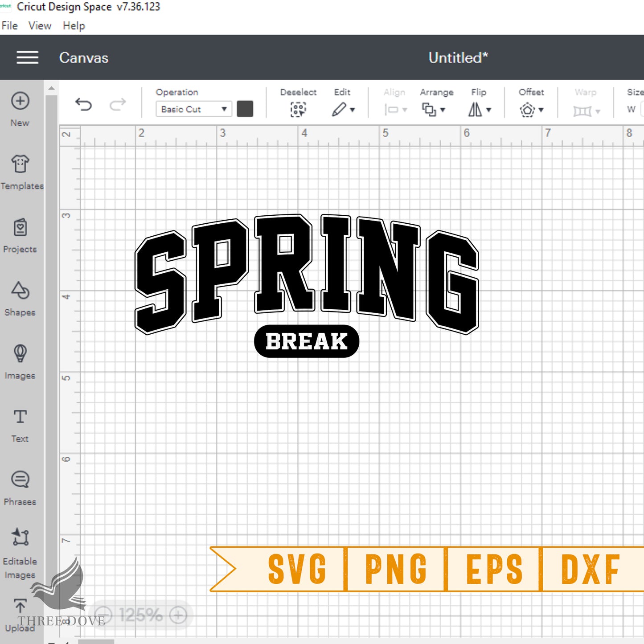
Task: Click the 125% zoom level
Action: (x=141, y=615)
